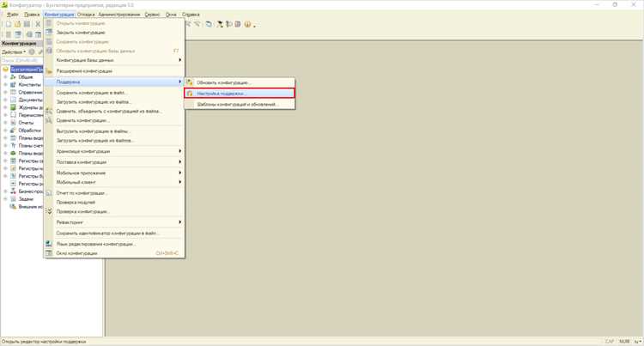This screenshot has height=346, width=644.
Task: Open the Файл menu
Action: [12, 15]
